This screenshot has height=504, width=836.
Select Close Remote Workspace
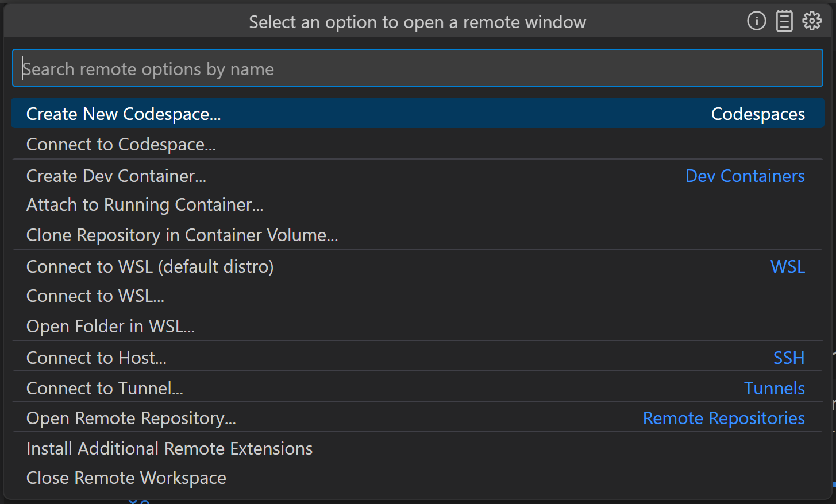(418, 478)
